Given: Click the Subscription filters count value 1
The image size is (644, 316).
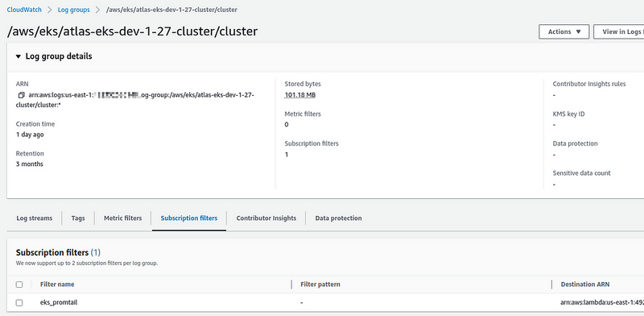Looking at the screenshot, I should [x=287, y=155].
